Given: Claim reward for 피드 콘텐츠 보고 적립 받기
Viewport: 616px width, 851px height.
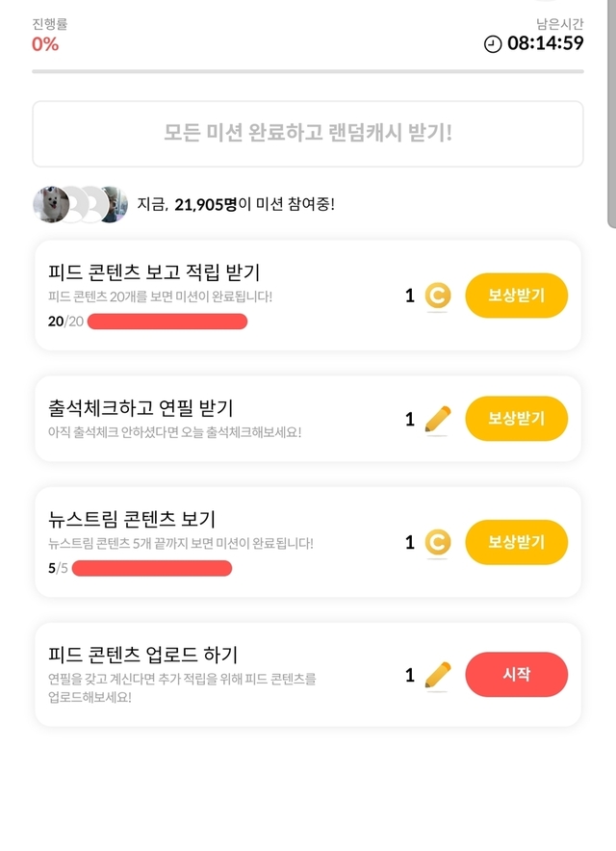Looking at the screenshot, I should click(x=516, y=296).
